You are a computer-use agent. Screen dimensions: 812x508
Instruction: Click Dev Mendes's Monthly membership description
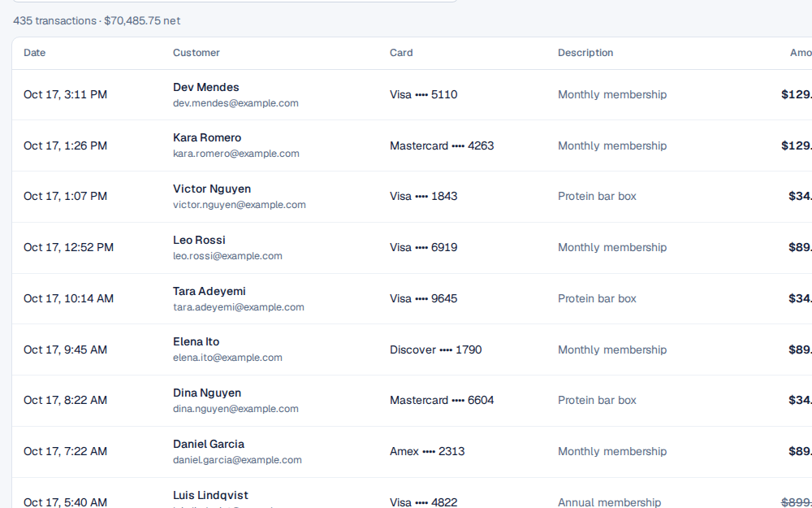(x=612, y=94)
